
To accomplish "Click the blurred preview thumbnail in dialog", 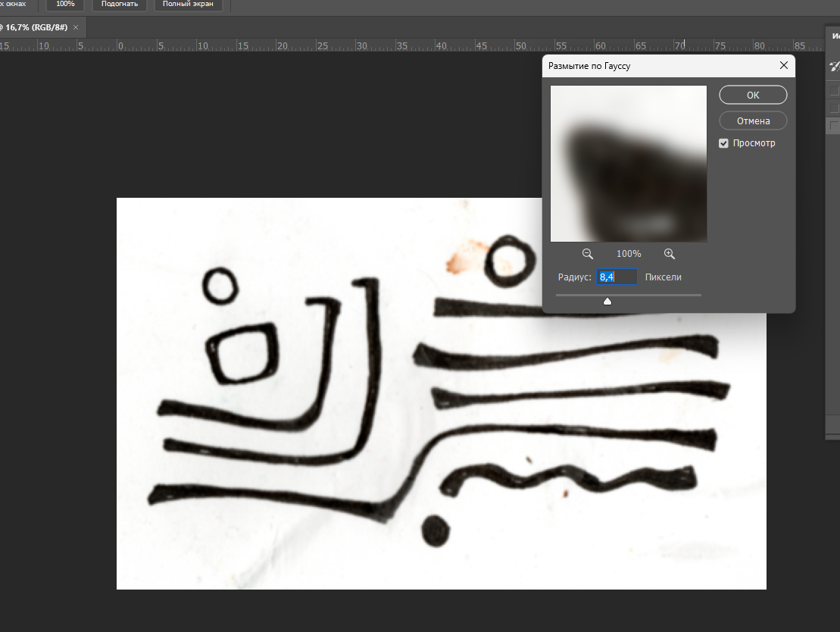I will pyautogui.click(x=628, y=164).
